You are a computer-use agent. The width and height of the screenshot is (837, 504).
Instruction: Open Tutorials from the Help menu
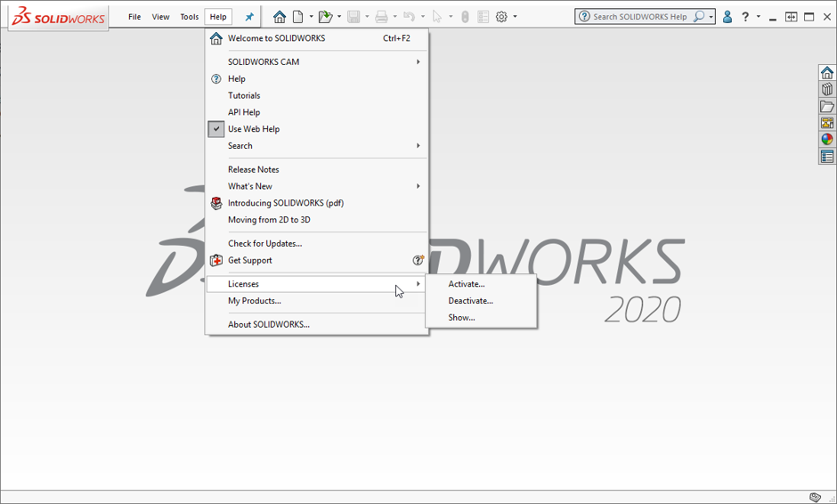317,95
